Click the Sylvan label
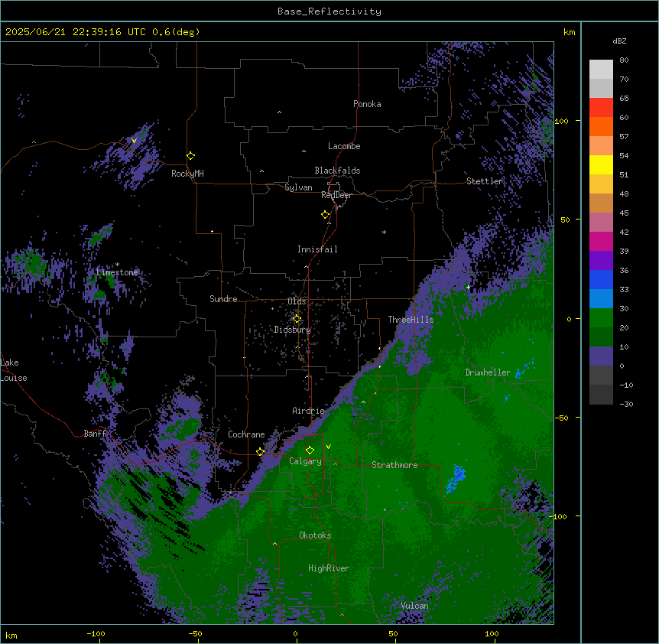 [298, 187]
